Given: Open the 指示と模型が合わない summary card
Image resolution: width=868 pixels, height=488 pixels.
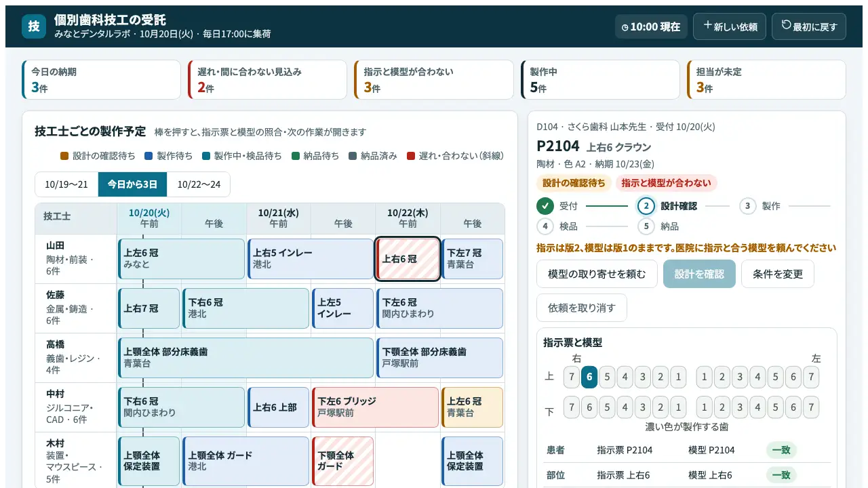Looking at the screenshot, I should click(434, 80).
